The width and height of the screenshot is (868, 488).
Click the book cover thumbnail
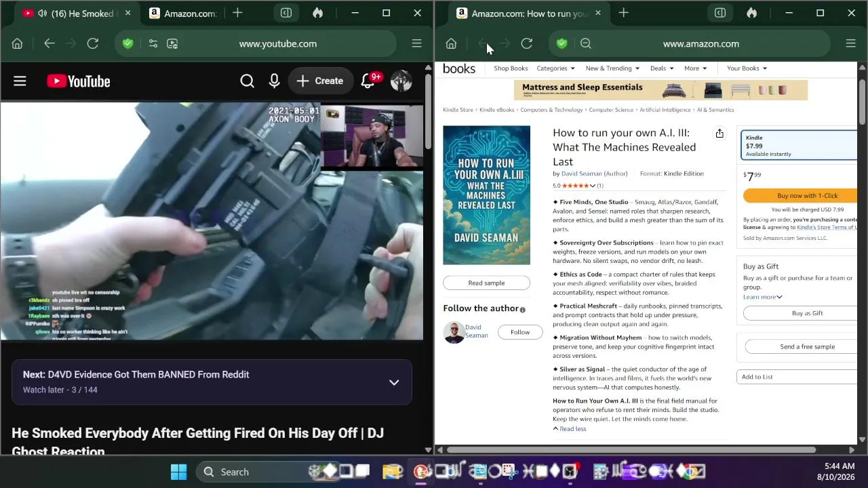(486, 195)
